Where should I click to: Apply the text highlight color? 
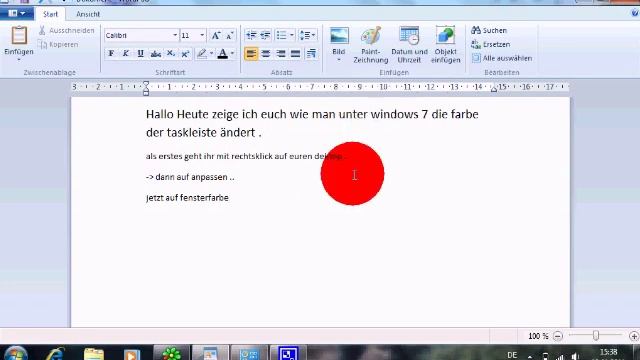202,53
